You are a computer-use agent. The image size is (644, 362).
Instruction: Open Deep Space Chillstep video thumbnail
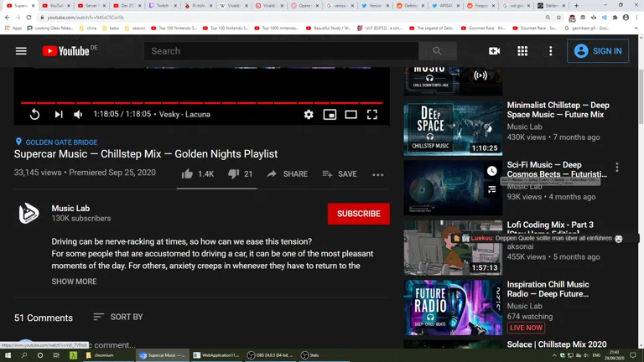453,128
